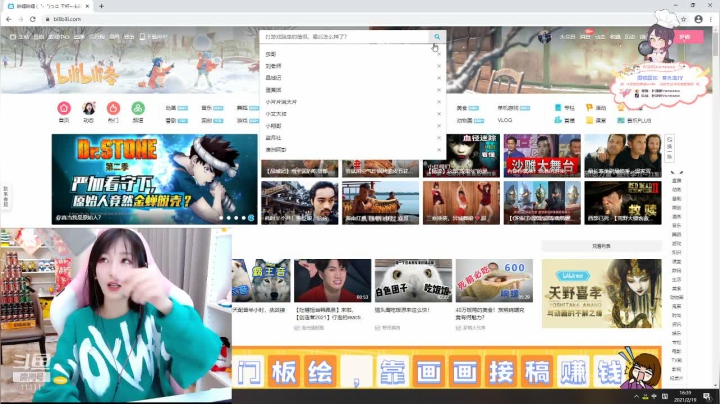Open 赛事 in top navigation
720x404 pixels.
pos(129,37)
